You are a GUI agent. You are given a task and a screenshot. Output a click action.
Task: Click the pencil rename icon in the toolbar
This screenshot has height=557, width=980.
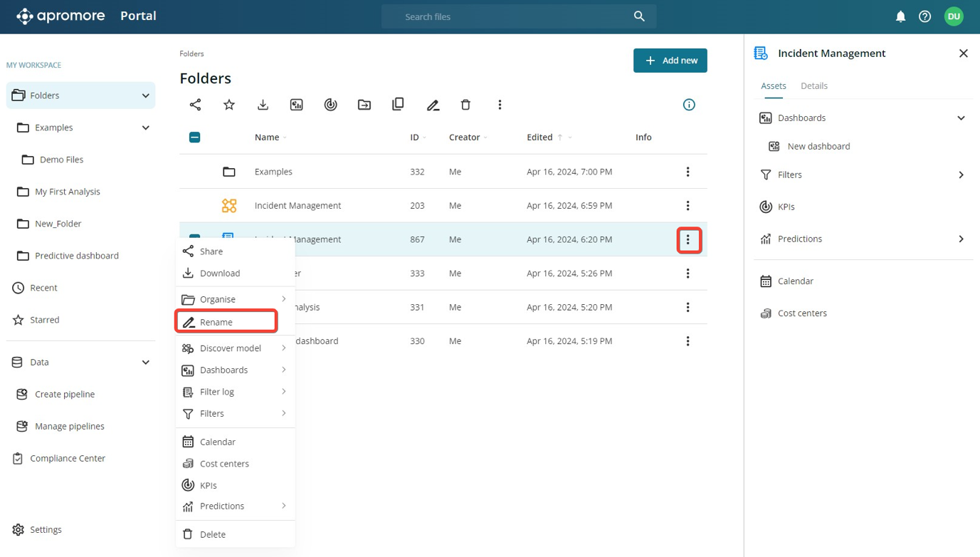pyautogui.click(x=433, y=105)
